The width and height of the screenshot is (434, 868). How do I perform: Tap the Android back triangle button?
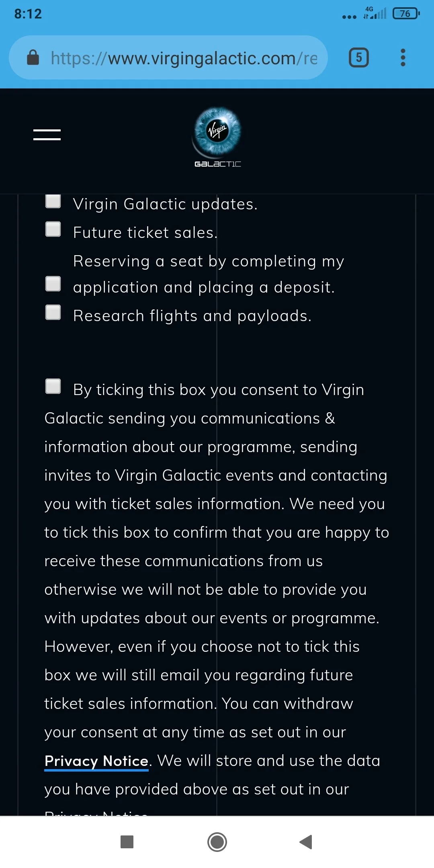coord(306,841)
